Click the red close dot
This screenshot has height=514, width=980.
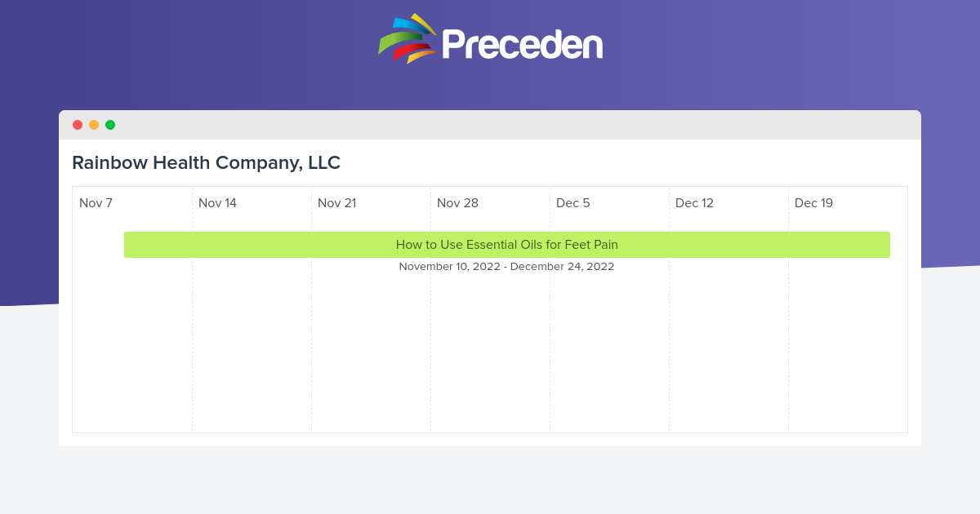(x=78, y=125)
